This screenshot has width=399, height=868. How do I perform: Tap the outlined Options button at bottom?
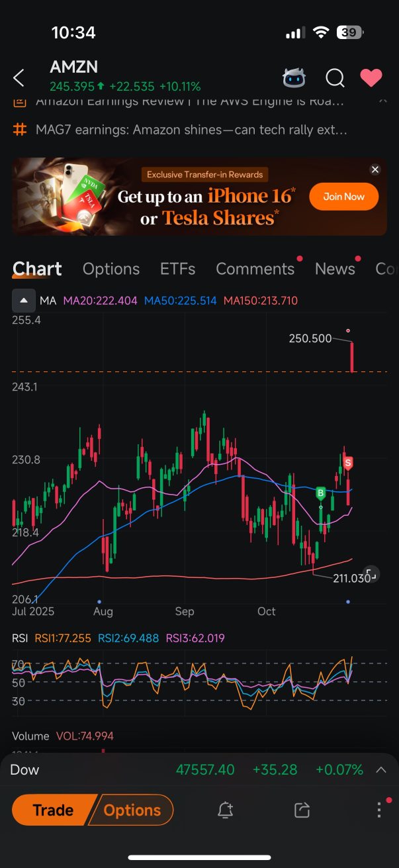pos(133,810)
